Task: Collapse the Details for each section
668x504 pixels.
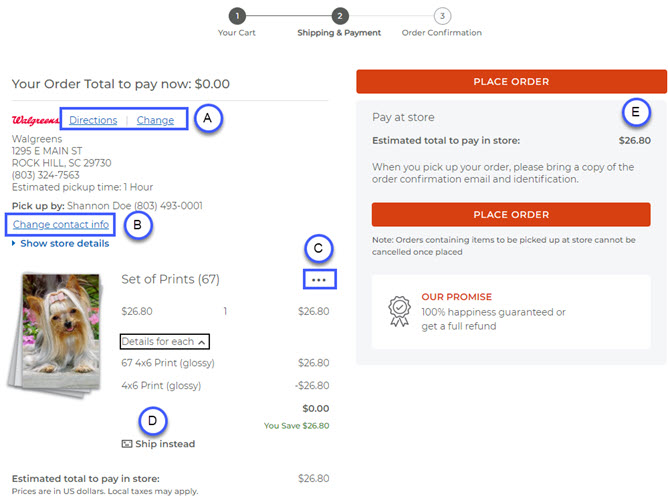Action: (x=165, y=342)
